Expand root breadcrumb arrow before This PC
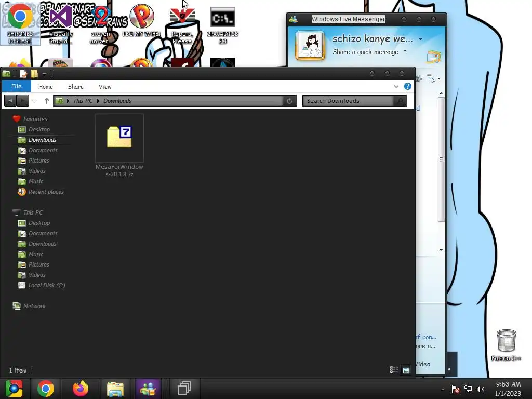This screenshot has height=399, width=532. tap(68, 101)
